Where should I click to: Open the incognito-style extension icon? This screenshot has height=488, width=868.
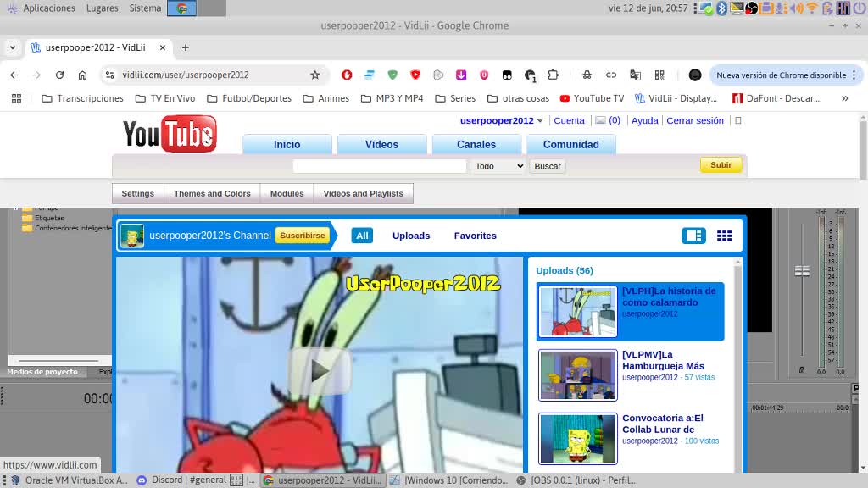tap(587, 75)
